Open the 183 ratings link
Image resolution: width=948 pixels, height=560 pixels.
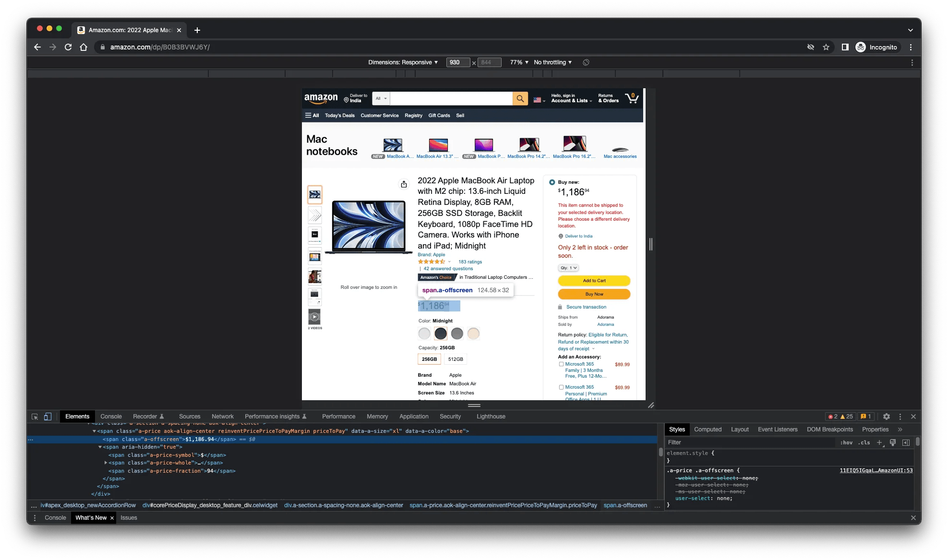[469, 262]
